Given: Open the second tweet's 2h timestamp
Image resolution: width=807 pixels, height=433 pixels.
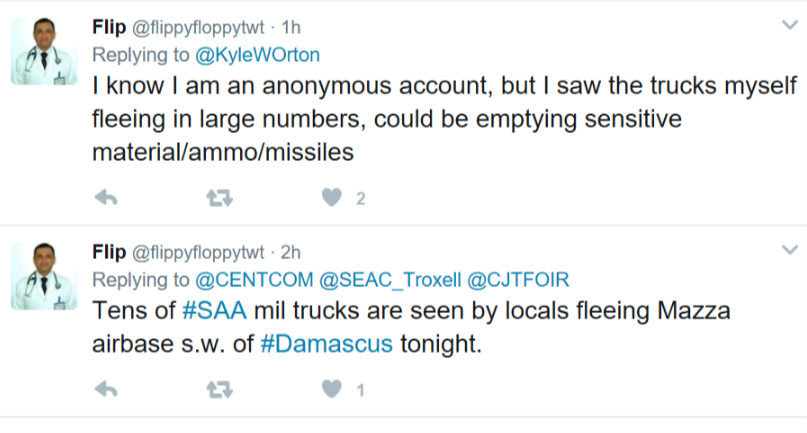Looking at the screenshot, I should [x=292, y=252].
